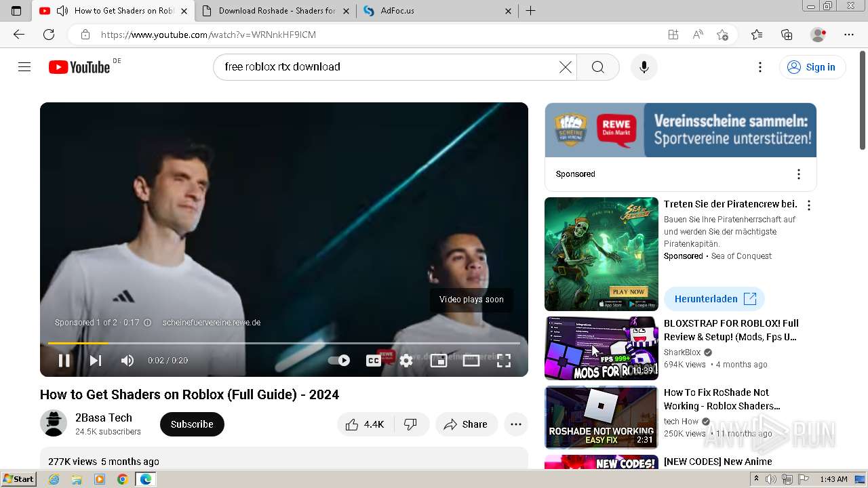Open the YouTube guide hamburger menu
Screen dimensions: 868x488
pos(24,66)
